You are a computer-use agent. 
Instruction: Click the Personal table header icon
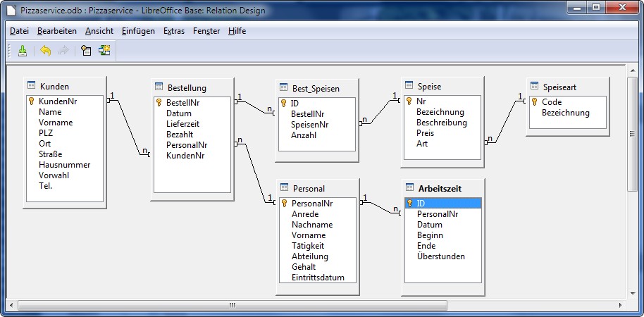[x=285, y=188]
